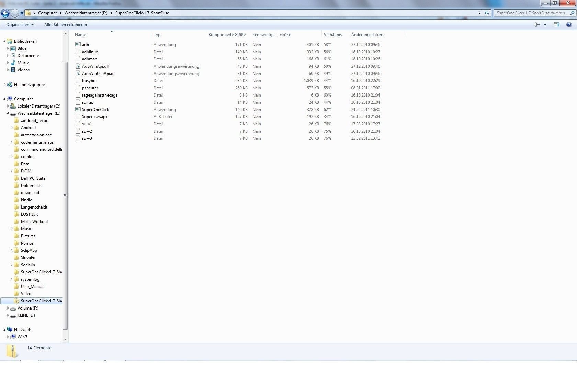Viewport: 577px width, 392px height.
Task: Select the adb application file icon
Action: [78, 45]
